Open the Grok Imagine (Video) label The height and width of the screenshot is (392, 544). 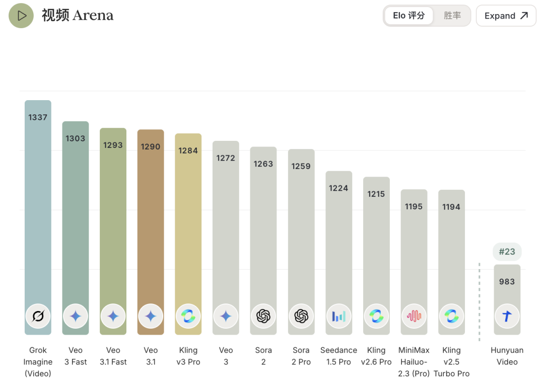pos(38,362)
